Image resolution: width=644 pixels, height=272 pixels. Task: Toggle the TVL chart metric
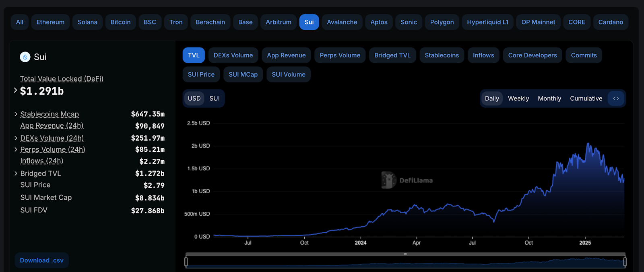[x=194, y=55]
